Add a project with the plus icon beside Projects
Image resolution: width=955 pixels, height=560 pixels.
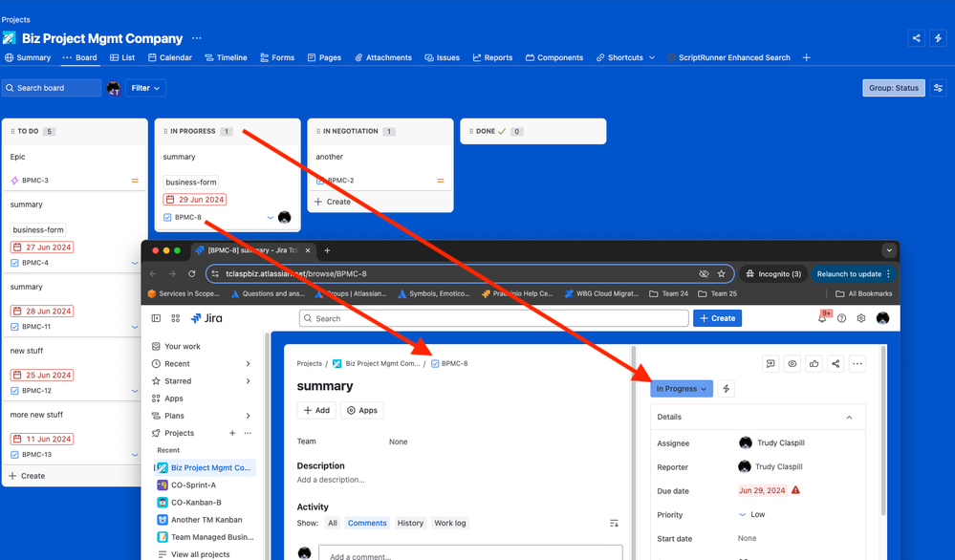[x=232, y=433]
